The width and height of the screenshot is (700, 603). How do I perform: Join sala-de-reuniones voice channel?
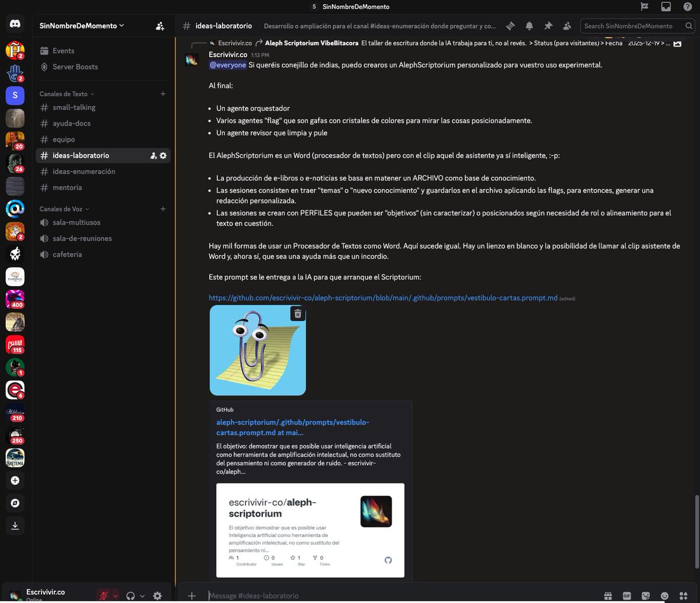(103, 239)
